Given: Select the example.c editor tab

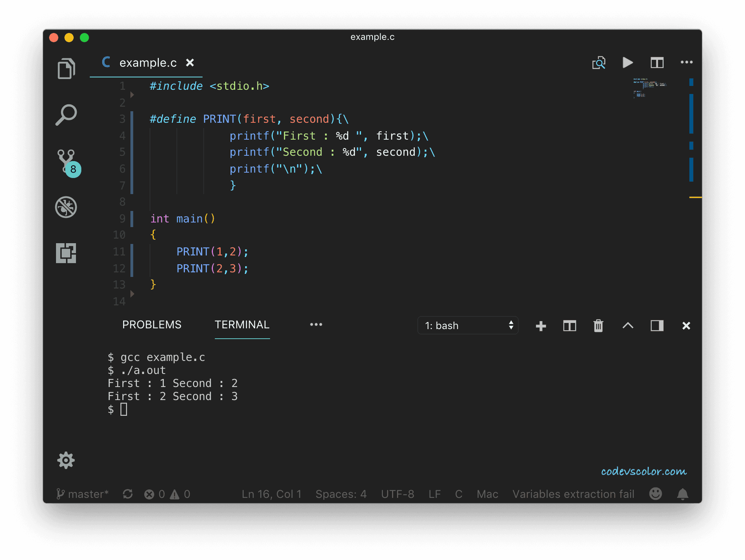Looking at the screenshot, I should click(148, 63).
